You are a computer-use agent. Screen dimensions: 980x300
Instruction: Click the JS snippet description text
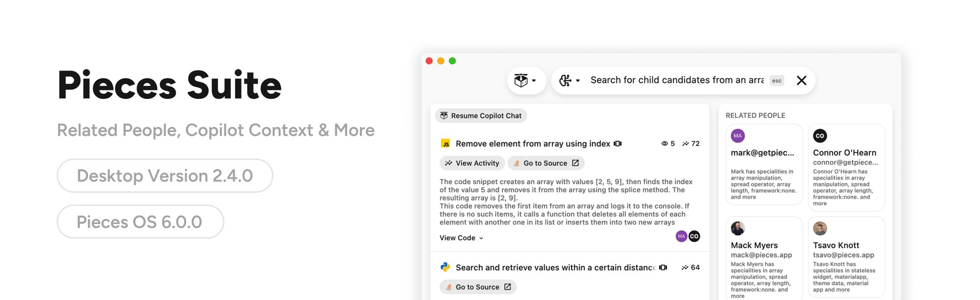click(566, 202)
